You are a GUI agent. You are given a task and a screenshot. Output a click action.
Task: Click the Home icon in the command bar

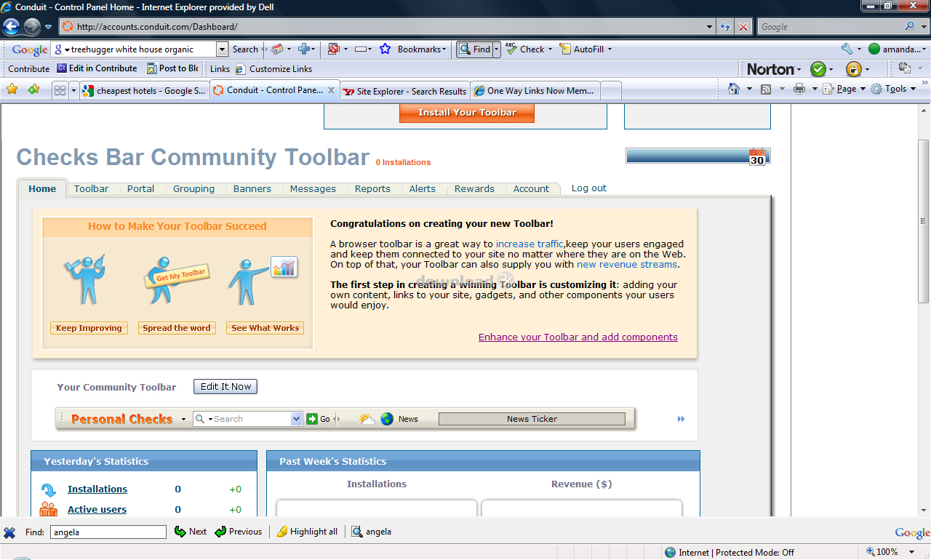pyautogui.click(x=734, y=89)
